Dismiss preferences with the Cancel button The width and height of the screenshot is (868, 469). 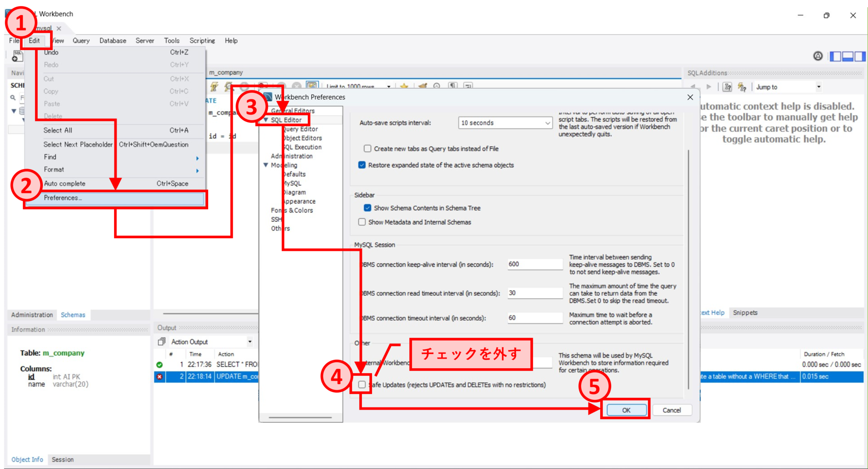[x=672, y=410]
